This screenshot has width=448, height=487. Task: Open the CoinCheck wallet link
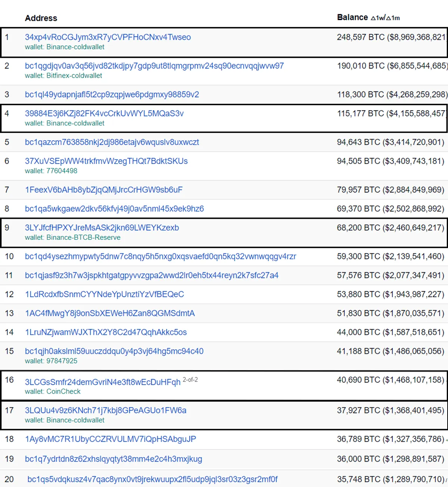63,392
